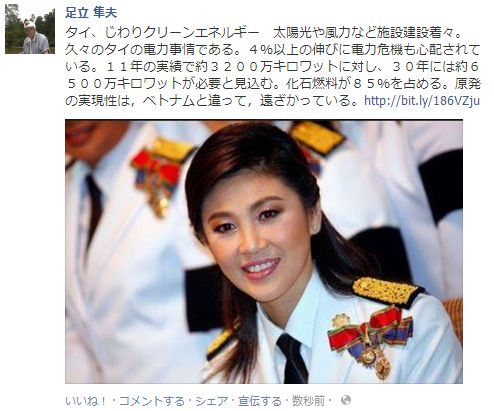Viewport: 494px width, 411px height.
Task: Like the post with いいね！
Action: (x=86, y=401)
